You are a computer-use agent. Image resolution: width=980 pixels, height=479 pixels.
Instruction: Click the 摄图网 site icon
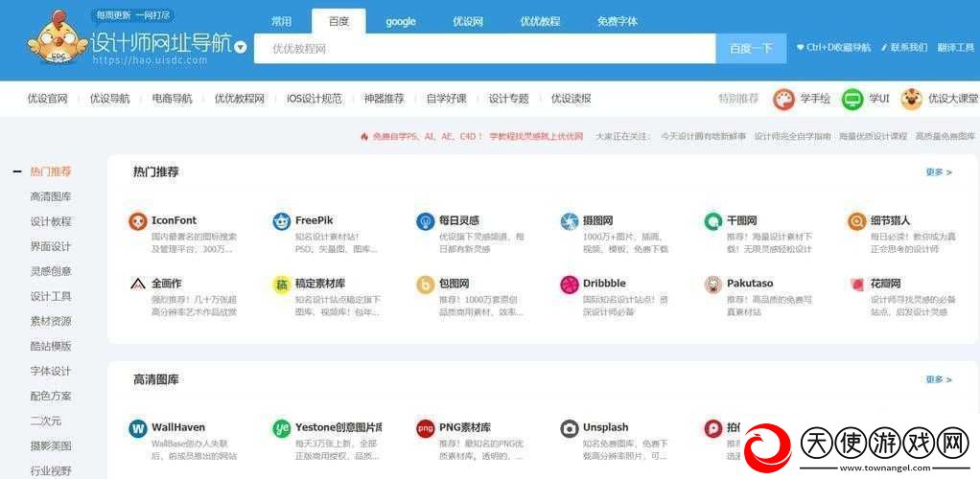570,221
